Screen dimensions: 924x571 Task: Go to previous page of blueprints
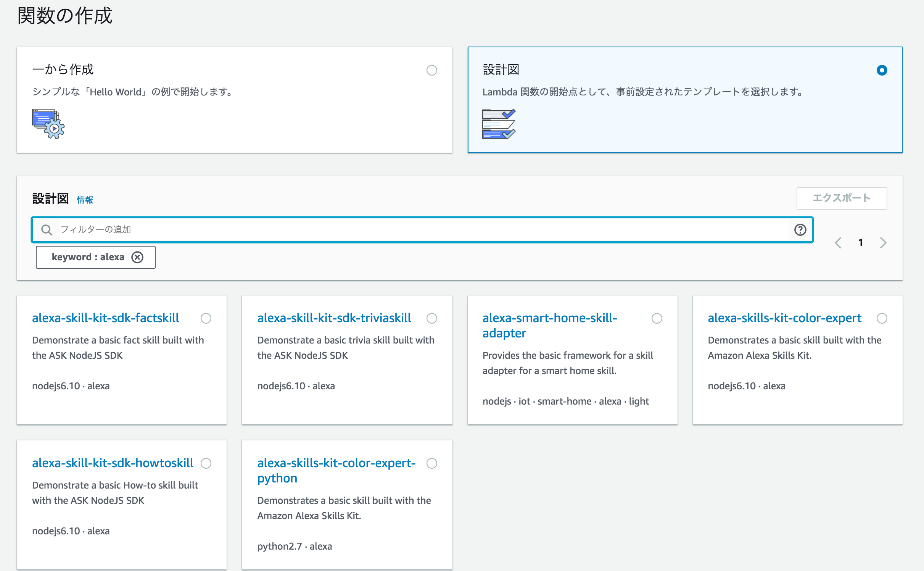(838, 243)
